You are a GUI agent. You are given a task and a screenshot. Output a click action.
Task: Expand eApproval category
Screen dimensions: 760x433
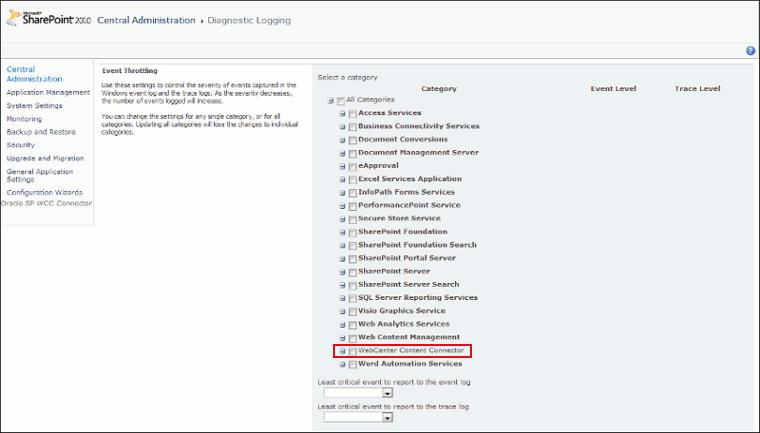(342, 166)
